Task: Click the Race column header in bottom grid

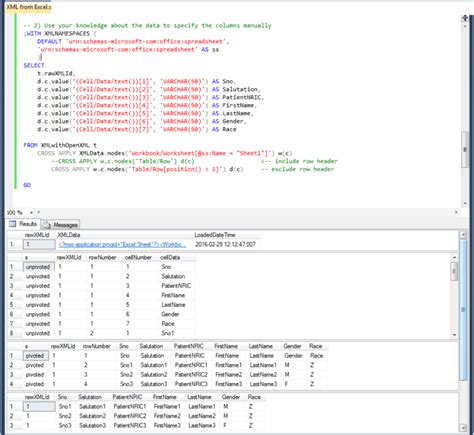Action: (x=254, y=397)
